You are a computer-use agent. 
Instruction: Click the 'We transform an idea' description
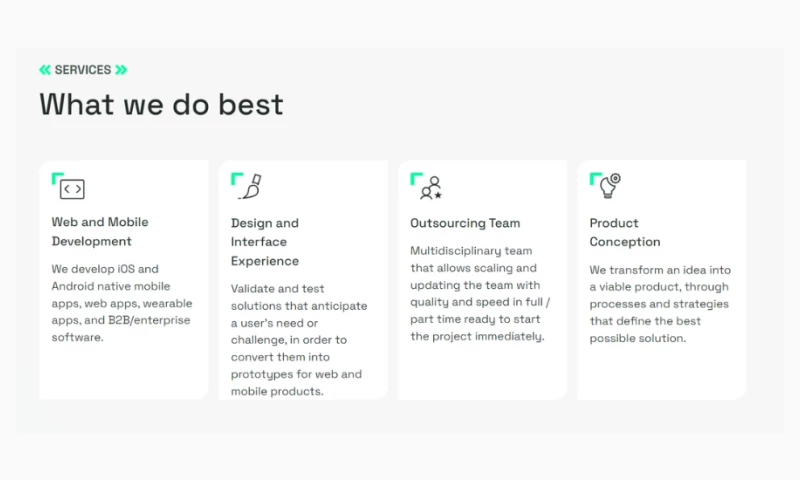tap(660, 304)
